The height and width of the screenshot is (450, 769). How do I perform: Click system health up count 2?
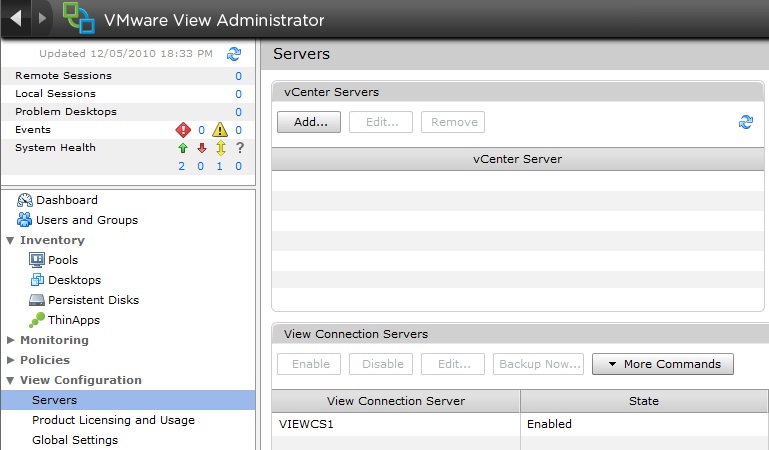tap(182, 166)
